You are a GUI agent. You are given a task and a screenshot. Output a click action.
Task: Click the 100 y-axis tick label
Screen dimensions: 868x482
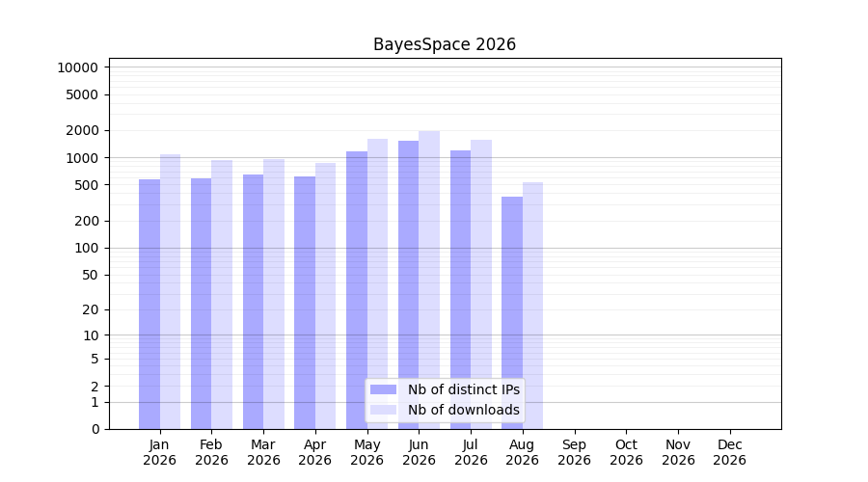click(x=86, y=248)
